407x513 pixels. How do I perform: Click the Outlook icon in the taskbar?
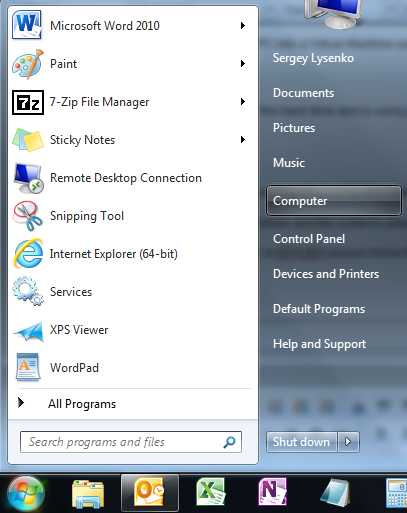[149, 493]
